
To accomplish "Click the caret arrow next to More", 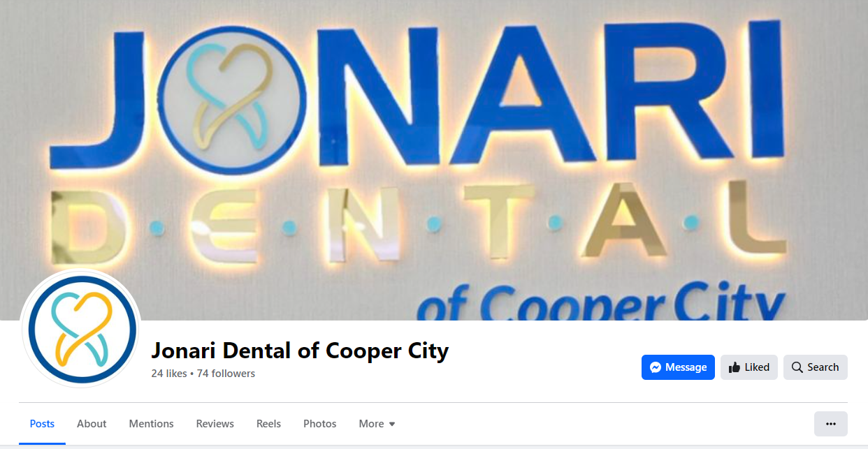I will 392,424.
